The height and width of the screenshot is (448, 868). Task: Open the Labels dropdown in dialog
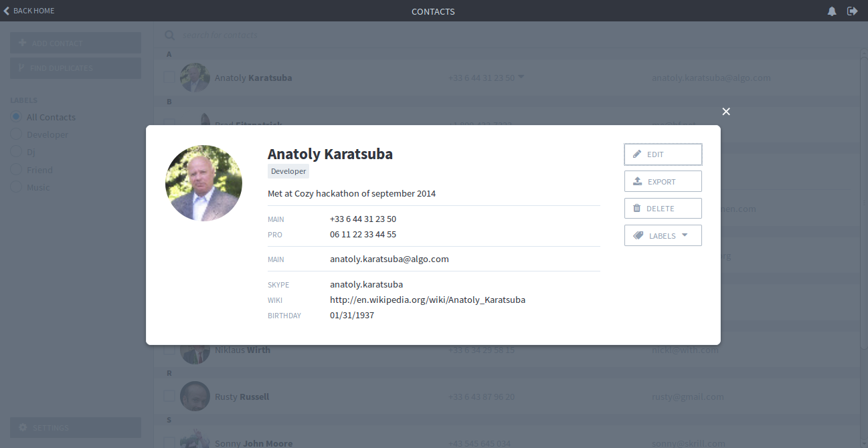[x=663, y=235]
